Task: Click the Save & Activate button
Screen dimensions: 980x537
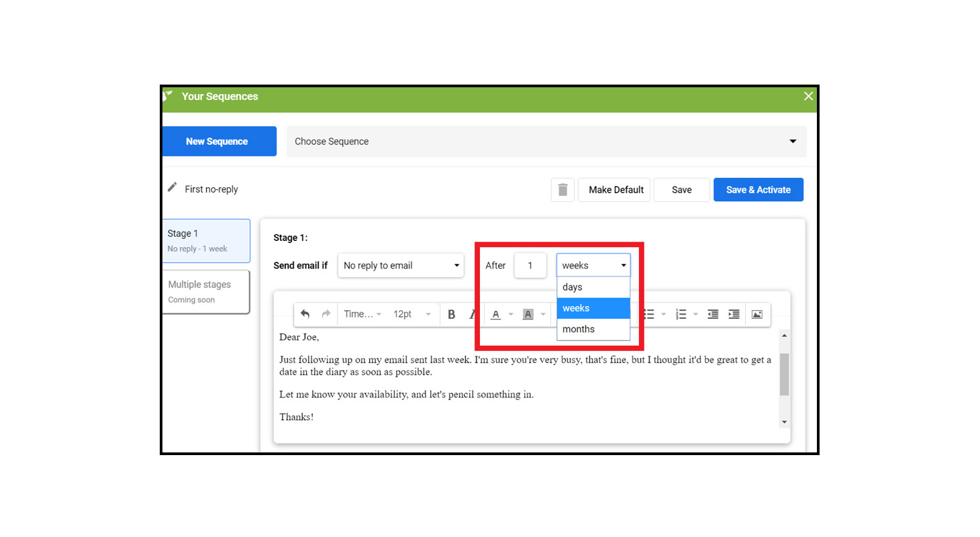Action: (x=758, y=190)
